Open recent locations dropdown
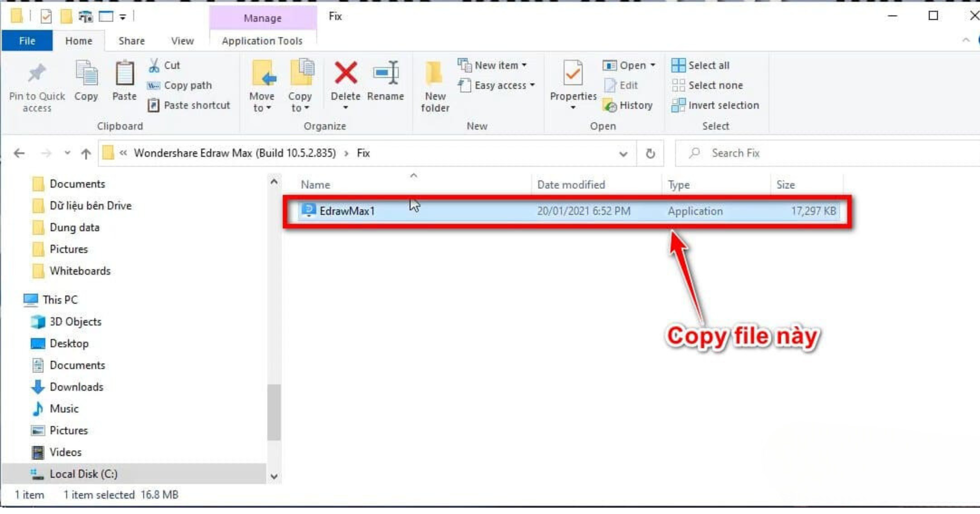 click(67, 153)
